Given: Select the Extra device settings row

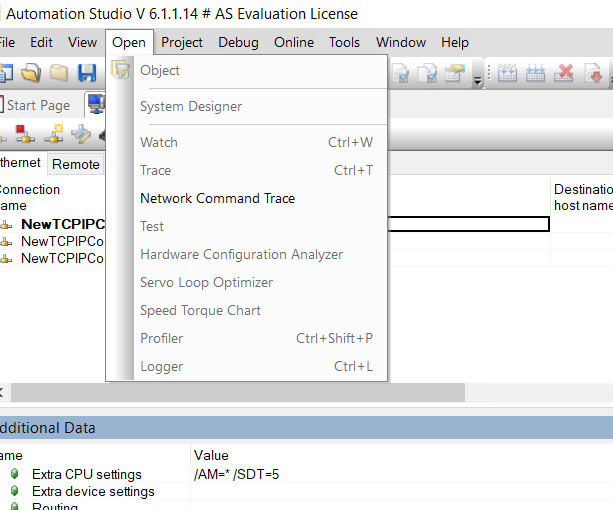Looking at the screenshot, I should point(306,491).
